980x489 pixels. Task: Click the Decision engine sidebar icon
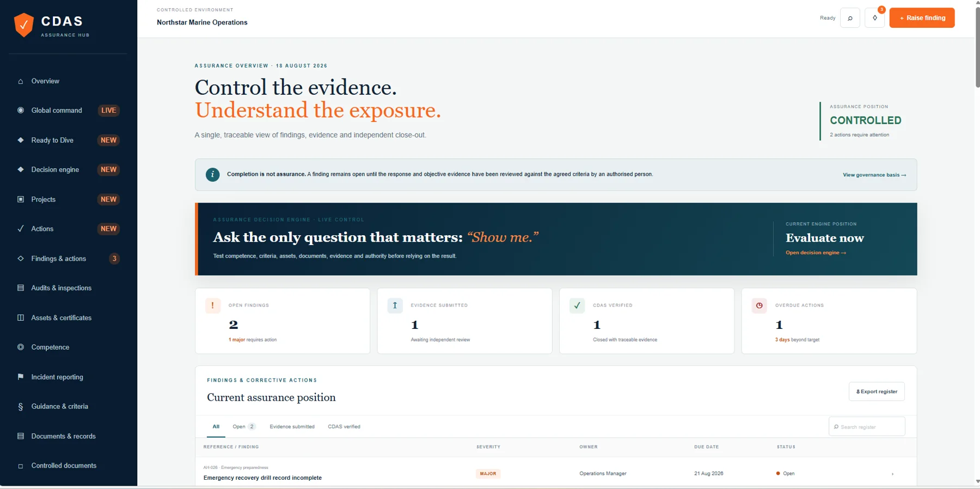[21, 169]
